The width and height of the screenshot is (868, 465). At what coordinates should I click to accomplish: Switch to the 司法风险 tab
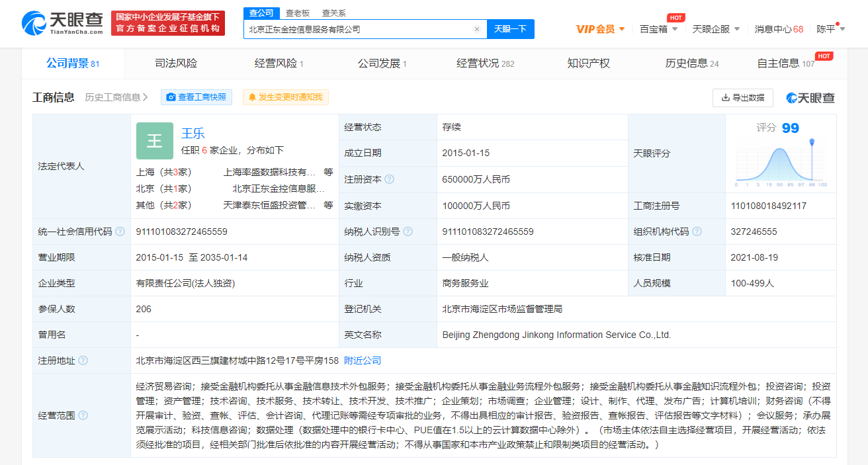[175, 63]
